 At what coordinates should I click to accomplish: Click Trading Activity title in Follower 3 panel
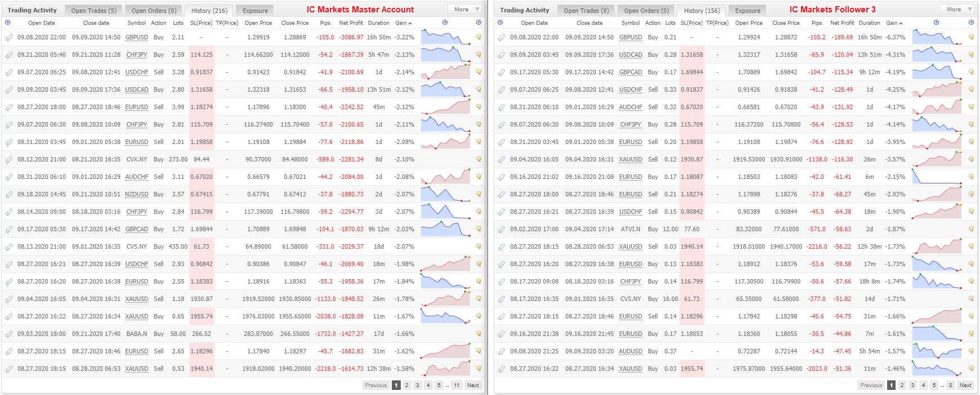click(525, 10)
